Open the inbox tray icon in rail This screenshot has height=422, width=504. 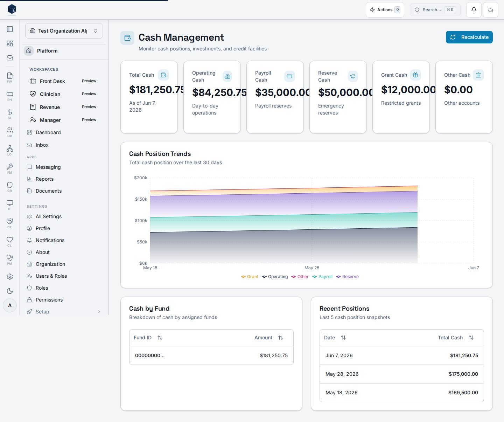click(10, 58)
